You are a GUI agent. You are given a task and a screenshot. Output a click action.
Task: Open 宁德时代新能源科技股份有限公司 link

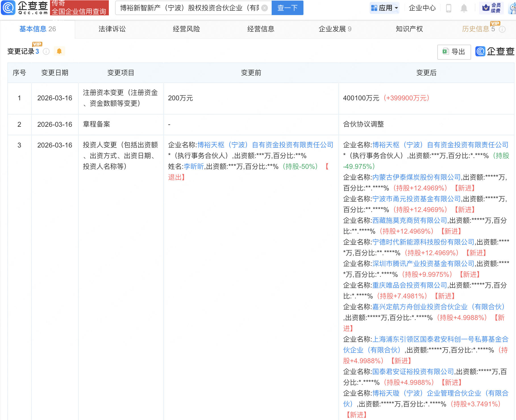click(x=423, y=242)
